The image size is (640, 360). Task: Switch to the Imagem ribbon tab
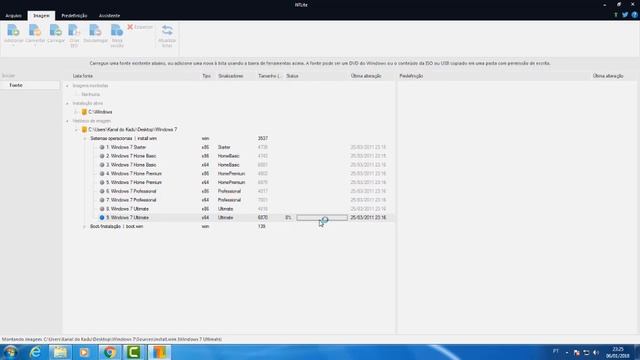41,16
